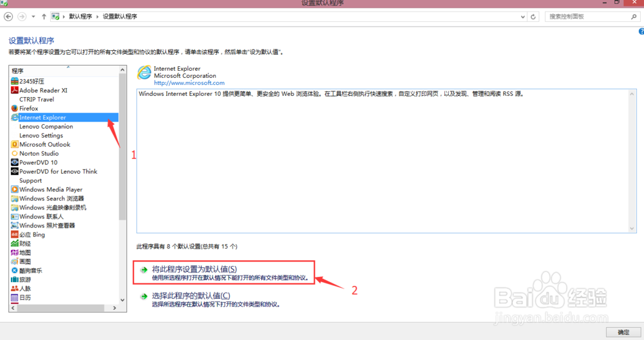Select 财经 icon in program list
The width and height of the screenshot is (644, 340).
tap(14, 243)
